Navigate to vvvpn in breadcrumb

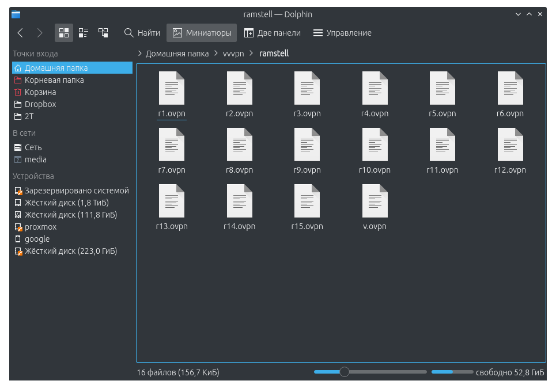coord(233,54)
